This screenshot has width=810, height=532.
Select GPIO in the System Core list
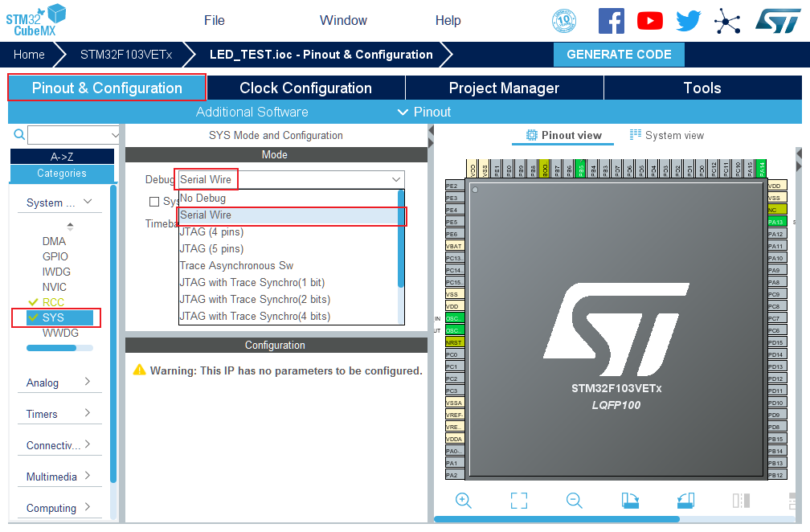[55, 256]
